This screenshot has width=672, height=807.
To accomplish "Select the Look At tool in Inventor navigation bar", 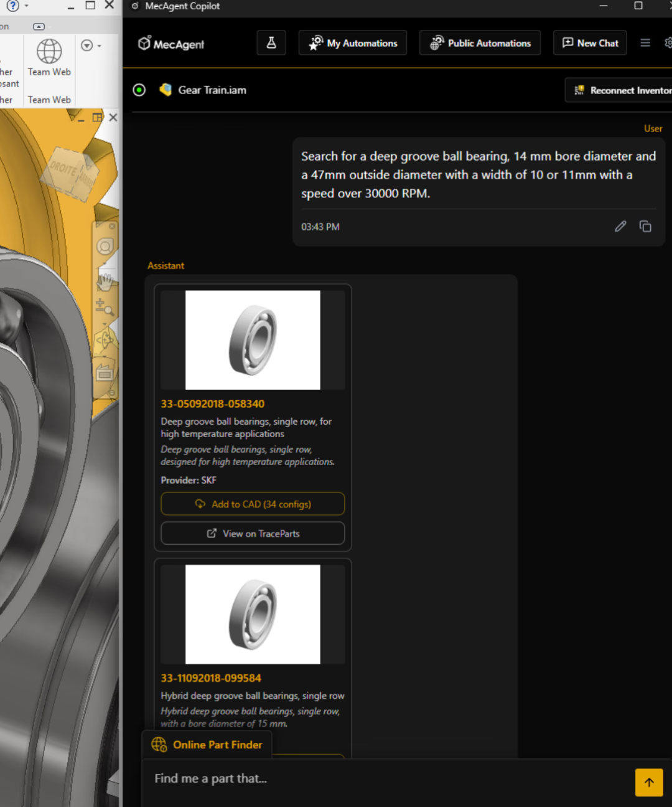I will (105, 374).
